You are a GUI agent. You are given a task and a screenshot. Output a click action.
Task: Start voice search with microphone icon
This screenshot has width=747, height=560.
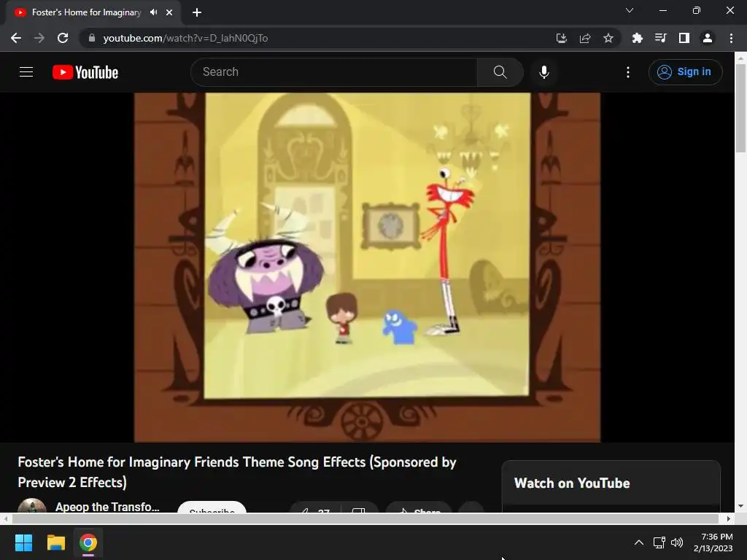[544, 72]
